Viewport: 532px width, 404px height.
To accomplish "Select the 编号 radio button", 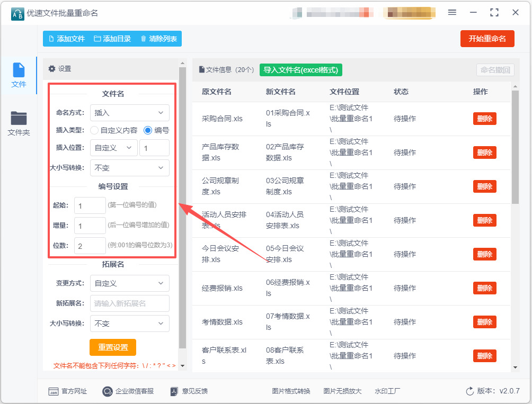I will (148, 130).
